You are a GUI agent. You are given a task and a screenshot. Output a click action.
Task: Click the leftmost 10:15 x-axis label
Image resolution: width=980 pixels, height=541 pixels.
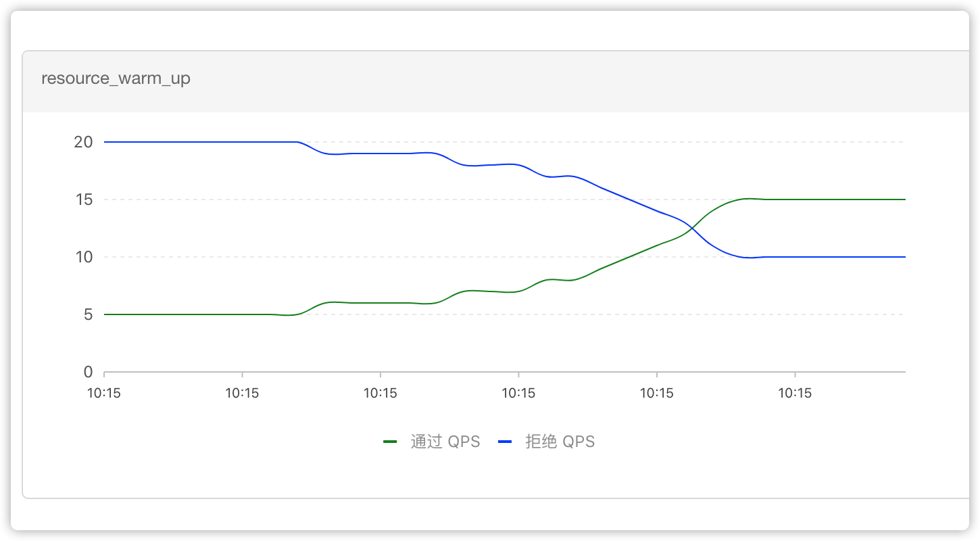click(x=104, y=393)
